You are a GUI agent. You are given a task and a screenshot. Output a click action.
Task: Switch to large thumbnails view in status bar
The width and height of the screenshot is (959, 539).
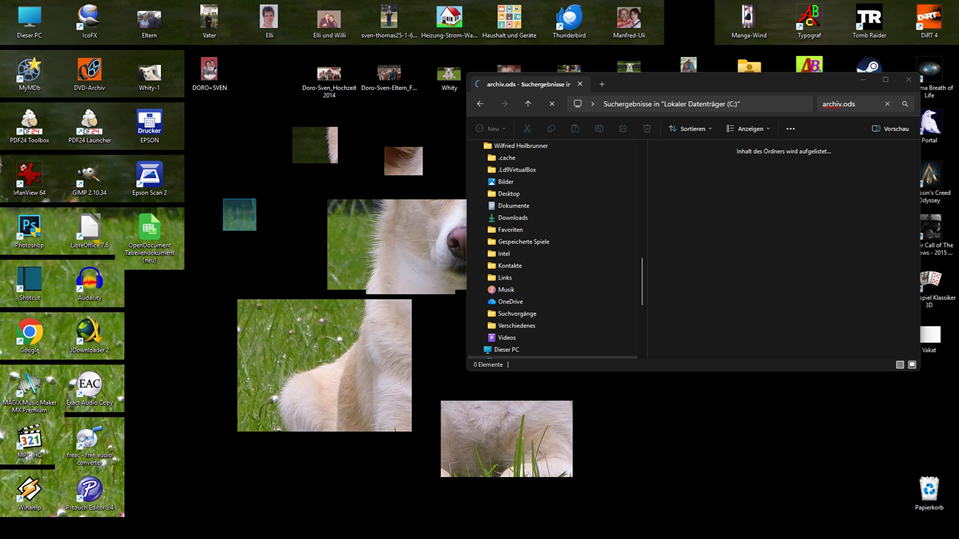(912, 365)
